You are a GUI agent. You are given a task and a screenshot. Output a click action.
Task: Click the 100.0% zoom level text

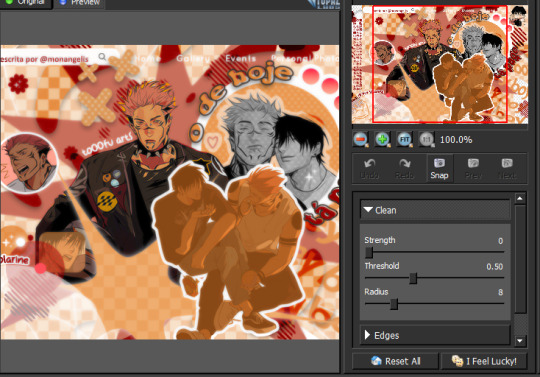pyautogui.click(x=456, y=139)
